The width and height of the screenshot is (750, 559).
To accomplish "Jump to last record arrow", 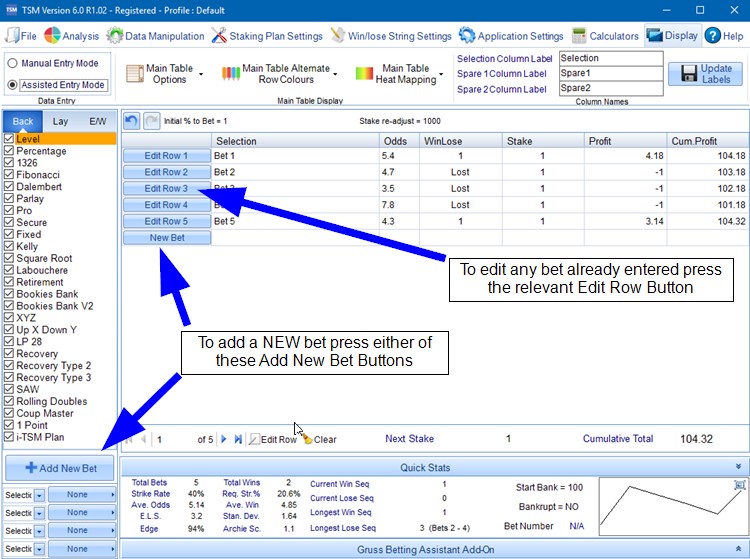I will 238,439.
